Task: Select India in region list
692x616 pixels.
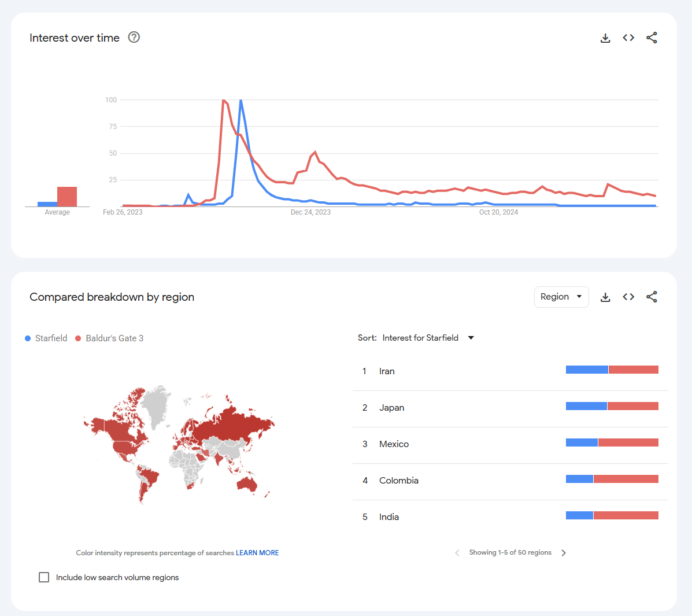Action: 510,517
